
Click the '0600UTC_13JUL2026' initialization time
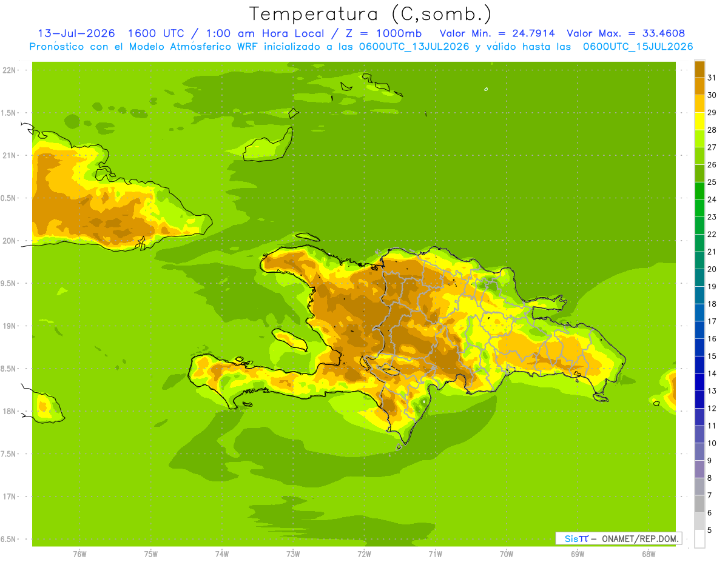coord(413,47)
